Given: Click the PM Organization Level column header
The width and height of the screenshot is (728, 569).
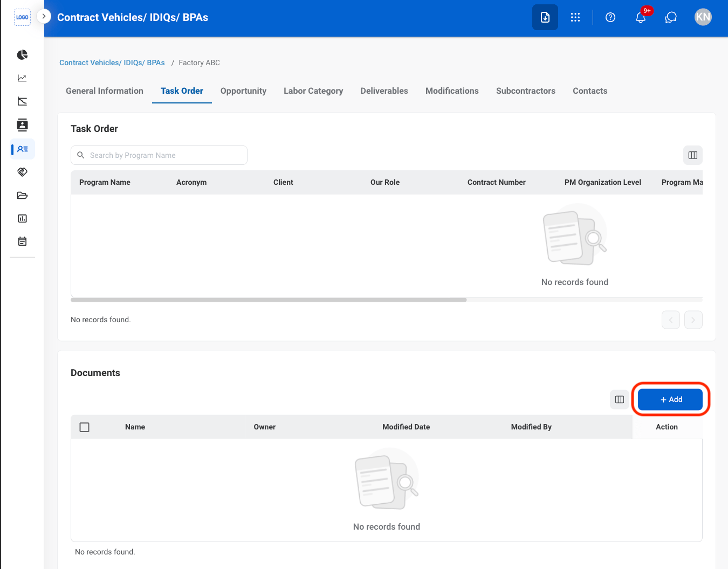Looking at the screenshot, I should [603, 182].
